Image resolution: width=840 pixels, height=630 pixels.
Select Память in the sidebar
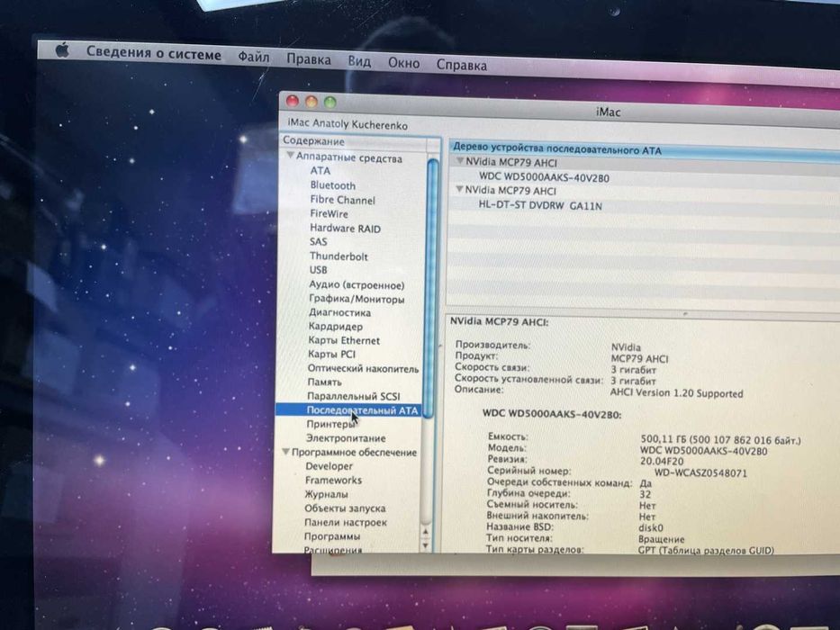[x=325, y=382]
